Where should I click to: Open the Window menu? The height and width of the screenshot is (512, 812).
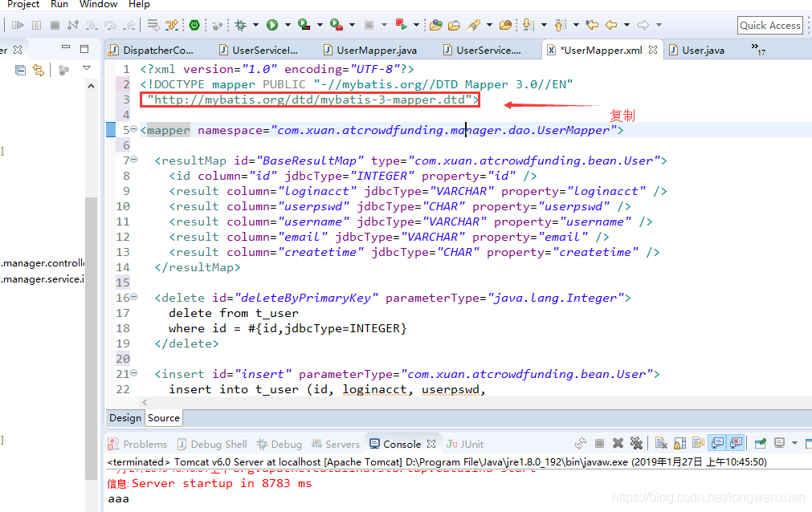click(x=99, y=4)
